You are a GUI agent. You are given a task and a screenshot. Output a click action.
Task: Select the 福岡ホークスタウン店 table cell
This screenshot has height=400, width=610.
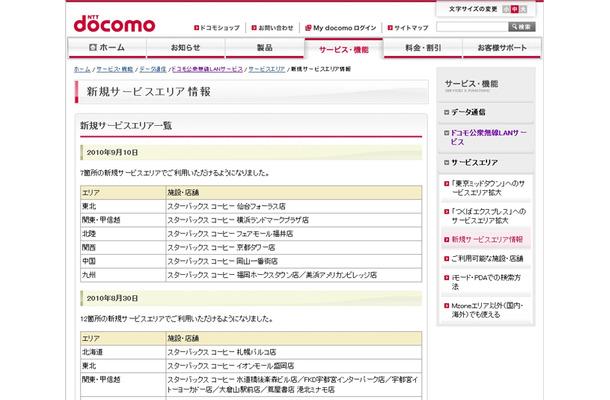[294, 275]
